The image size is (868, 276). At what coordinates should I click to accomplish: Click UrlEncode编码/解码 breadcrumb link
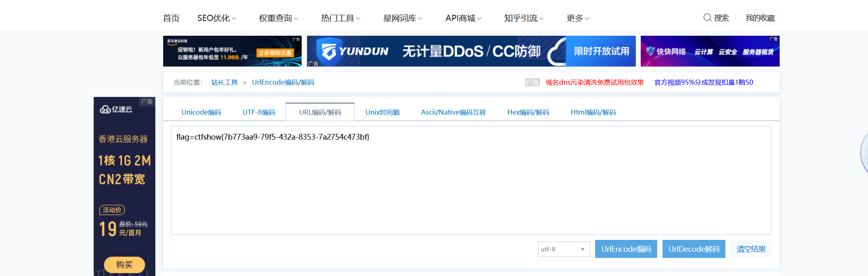coord(283,82)
